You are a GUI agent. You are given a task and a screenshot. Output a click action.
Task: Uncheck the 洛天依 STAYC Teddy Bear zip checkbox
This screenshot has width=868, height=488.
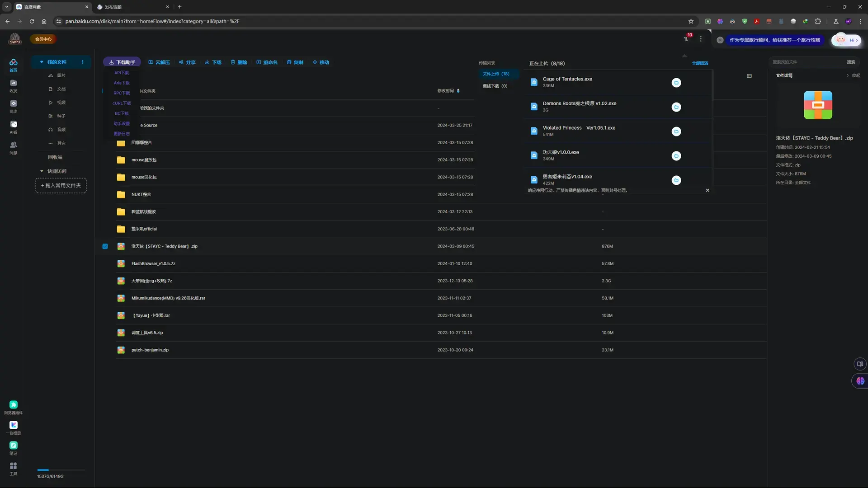pyautogui.click(x=105, y=246)
